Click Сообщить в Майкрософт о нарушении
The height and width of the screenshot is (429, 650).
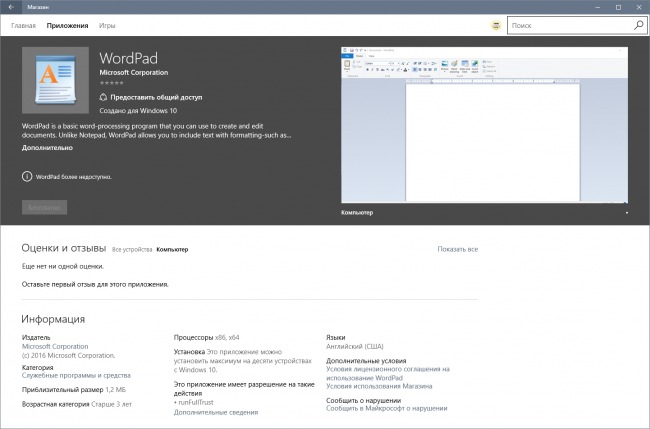point(387,408)
